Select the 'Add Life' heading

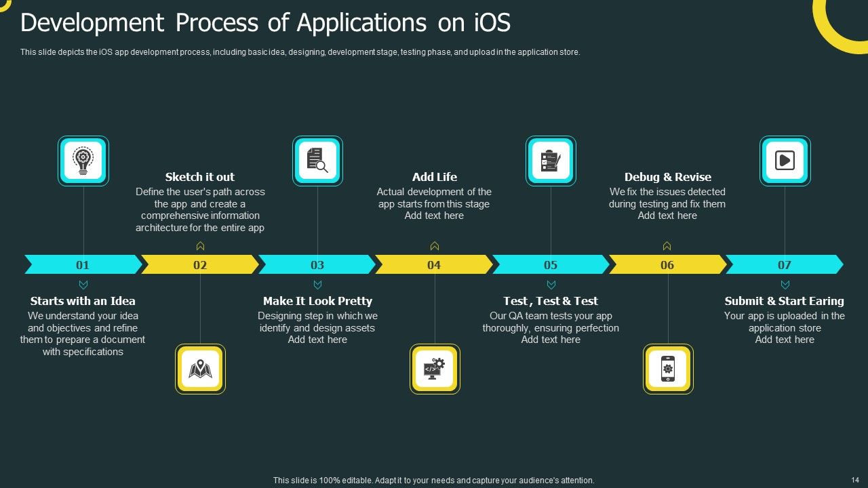click(435, 177)
